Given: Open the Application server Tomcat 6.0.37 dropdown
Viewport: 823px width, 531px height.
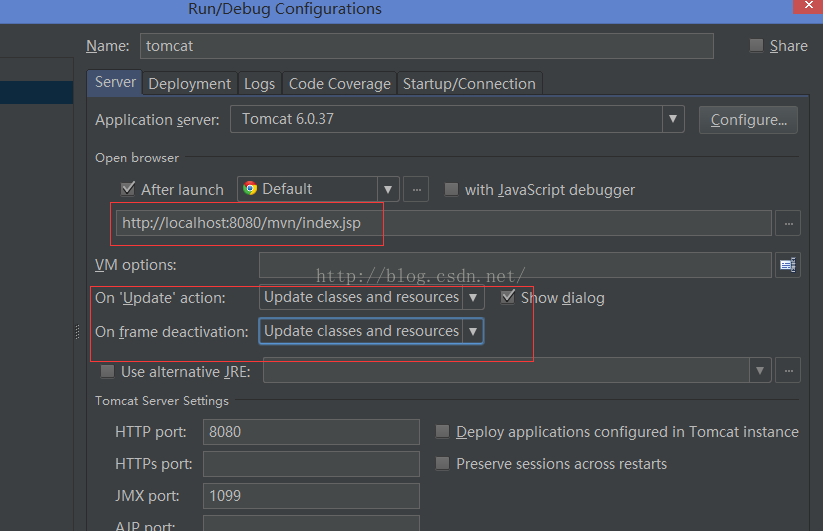Looking at the screenshot, I should click(x=457, y=119).
